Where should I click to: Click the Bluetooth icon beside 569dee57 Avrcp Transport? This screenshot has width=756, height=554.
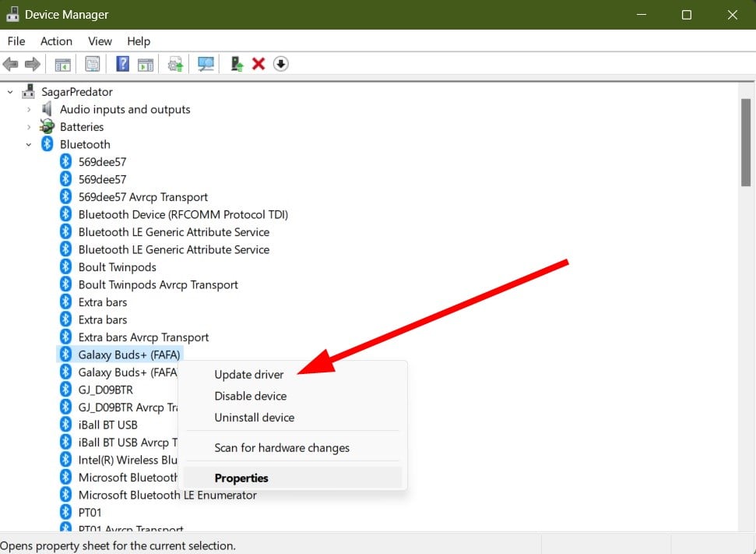65,196
